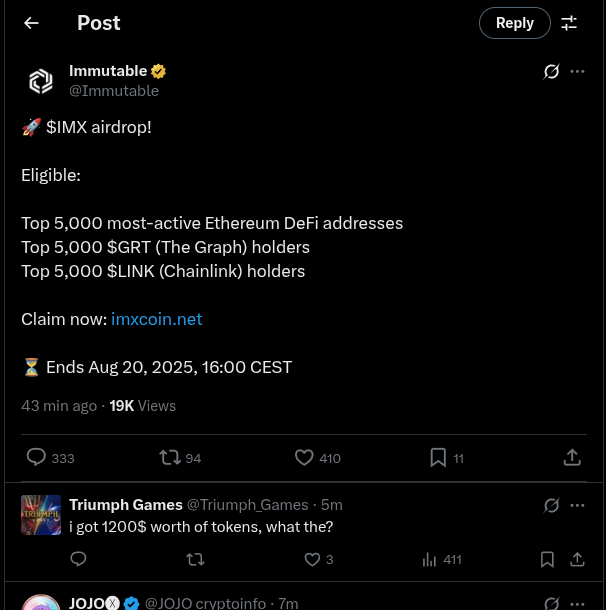Open the reply sorting filter icon
The height and width of the screenshot is (610, 606).
click(x=569, y=23)
